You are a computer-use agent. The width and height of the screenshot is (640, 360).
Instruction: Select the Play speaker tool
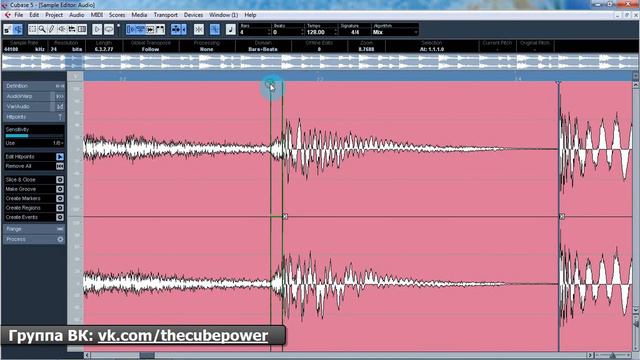tap(62, 29)
